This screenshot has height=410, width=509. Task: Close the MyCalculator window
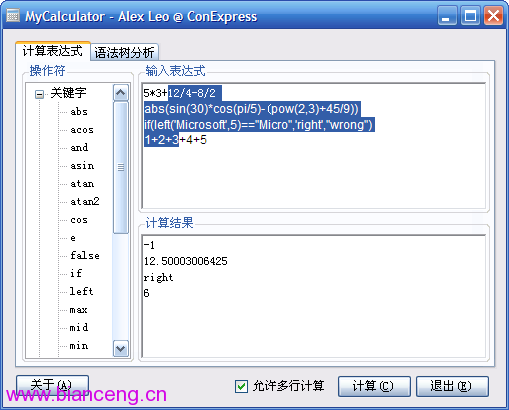click(494, 16)
